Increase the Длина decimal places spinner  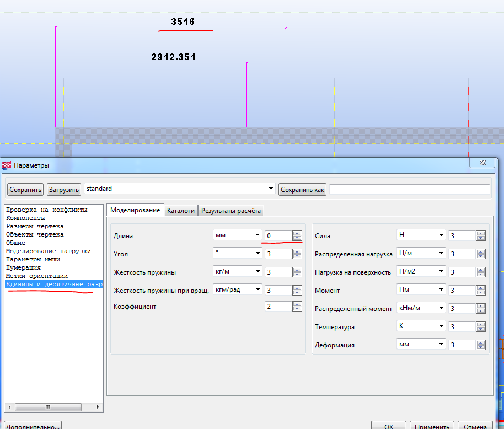click(x=297, y=233)
